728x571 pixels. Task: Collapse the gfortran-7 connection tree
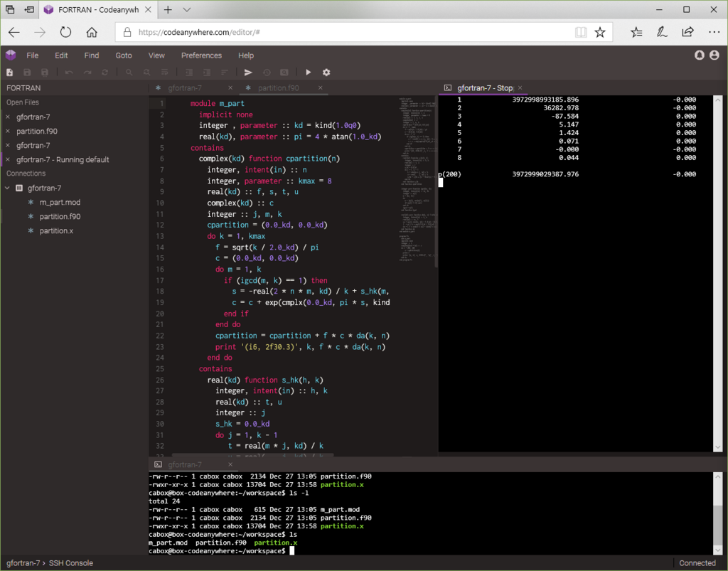[7, 188]
